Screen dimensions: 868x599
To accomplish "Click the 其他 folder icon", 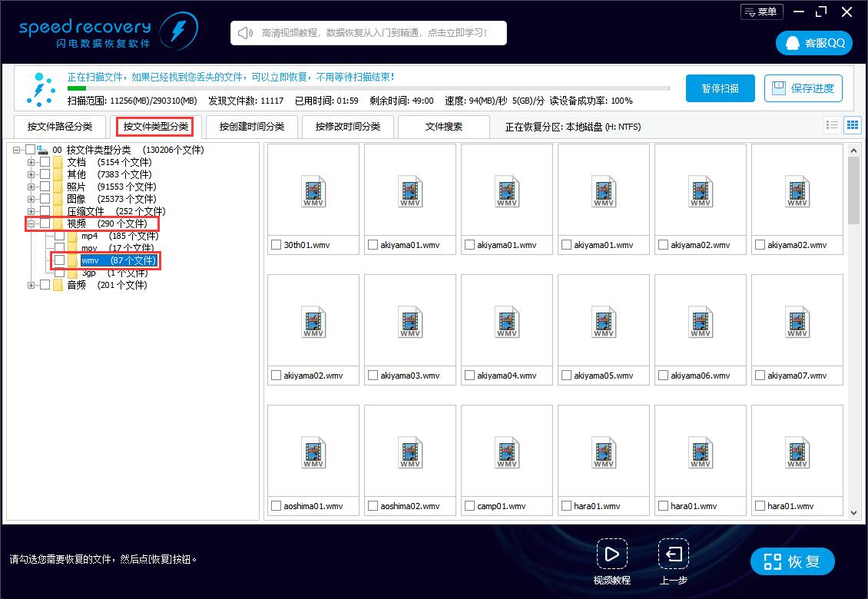I will pos(58,174).
